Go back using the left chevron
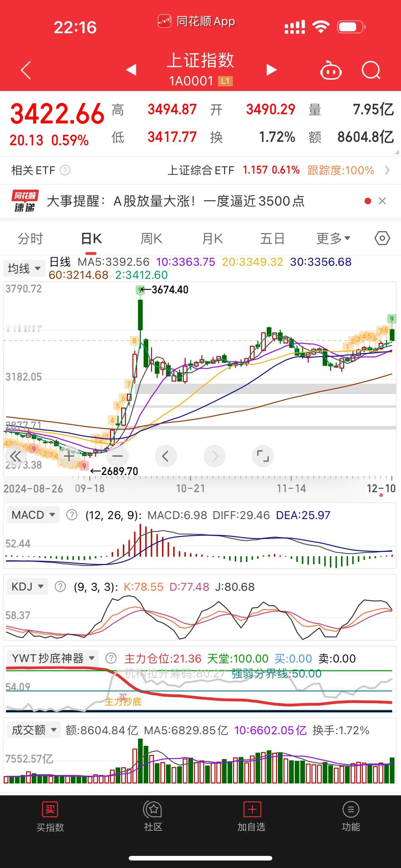The width and height of the screenshot is (401, 868). [x=26, y=70]
